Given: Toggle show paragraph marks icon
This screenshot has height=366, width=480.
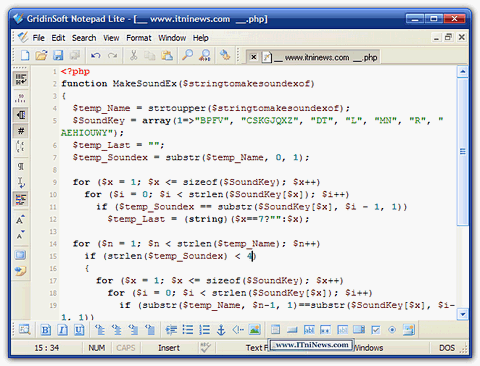Looking at the screenshot, I should (x=21, y=166).
